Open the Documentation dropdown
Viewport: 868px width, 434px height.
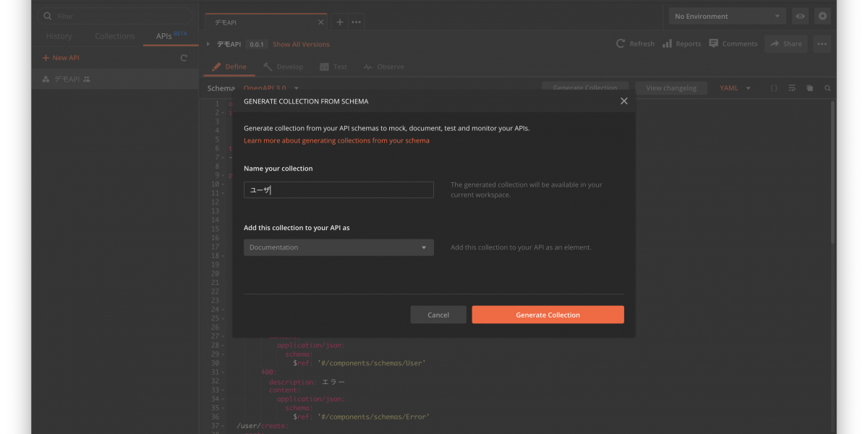tap(339, 247)
